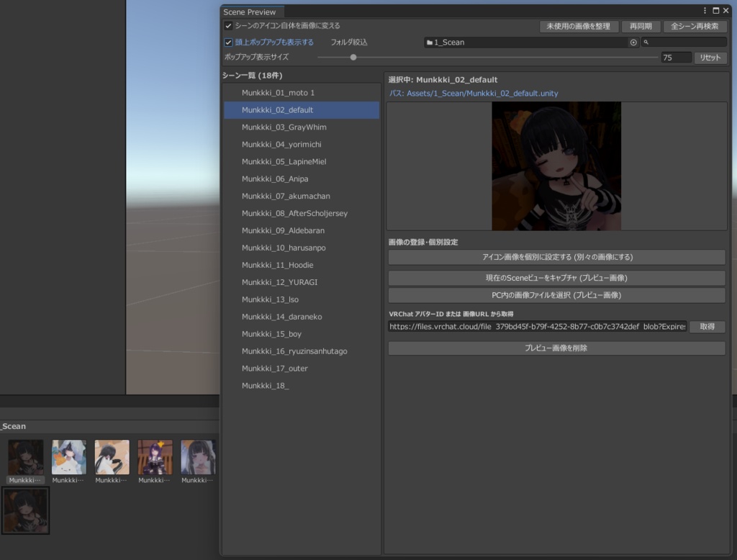The image size is (737, 560).
Task: Open the Scene Preview window options menu
Action: coord(705,10)
